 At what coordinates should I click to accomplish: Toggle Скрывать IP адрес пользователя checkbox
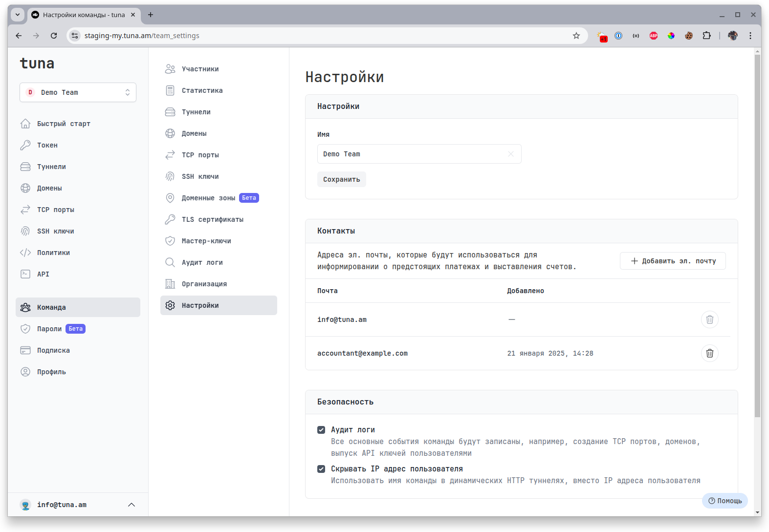click(x=321, y=469)
